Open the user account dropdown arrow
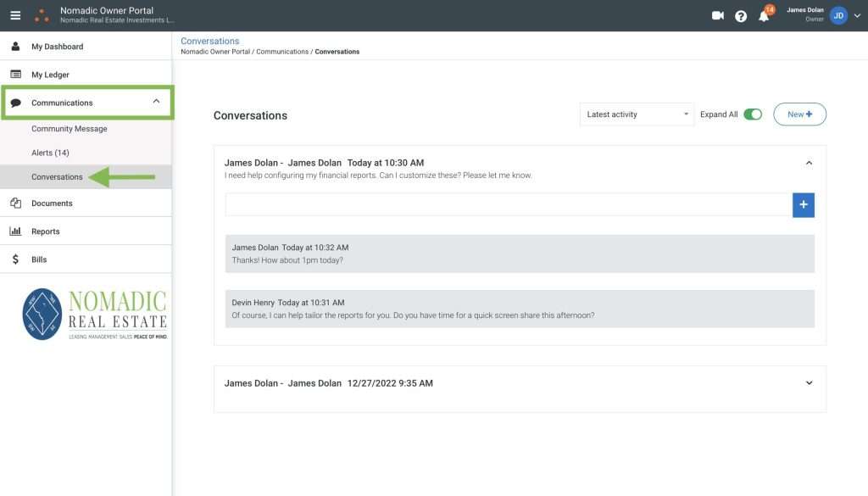This screenshot has width=868, height=496. [x=857, y=15]
